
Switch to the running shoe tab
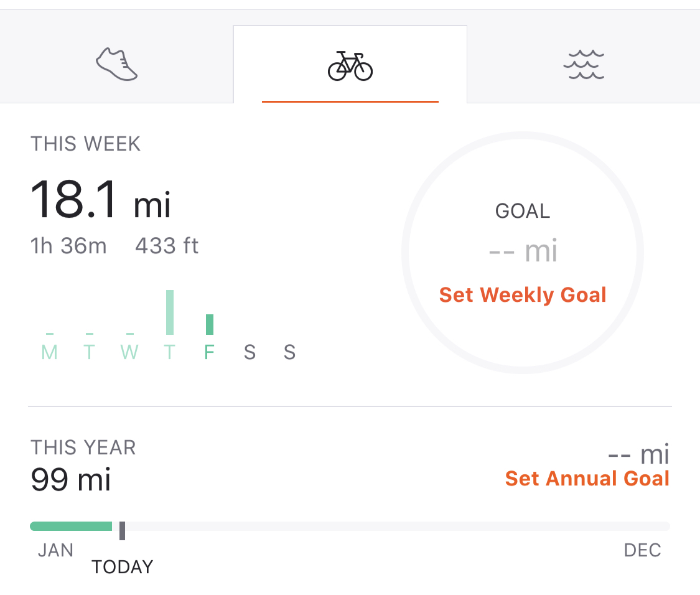click(x=116, y=65)
